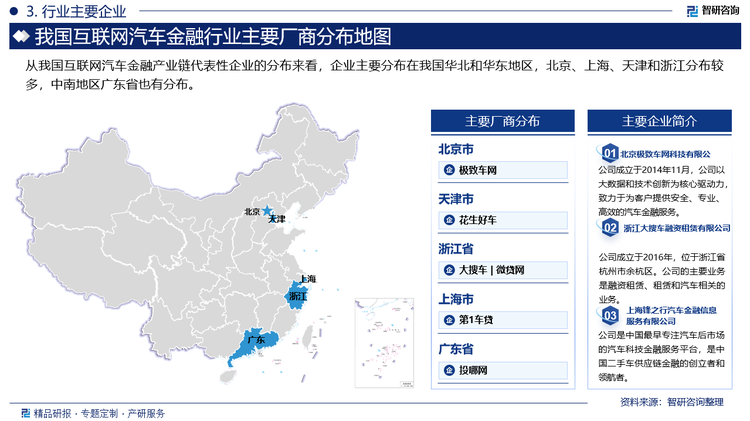This screenshot has width=750, height=421.
Task: Click the 花生好车 company entry
Action: click(503, 220)
